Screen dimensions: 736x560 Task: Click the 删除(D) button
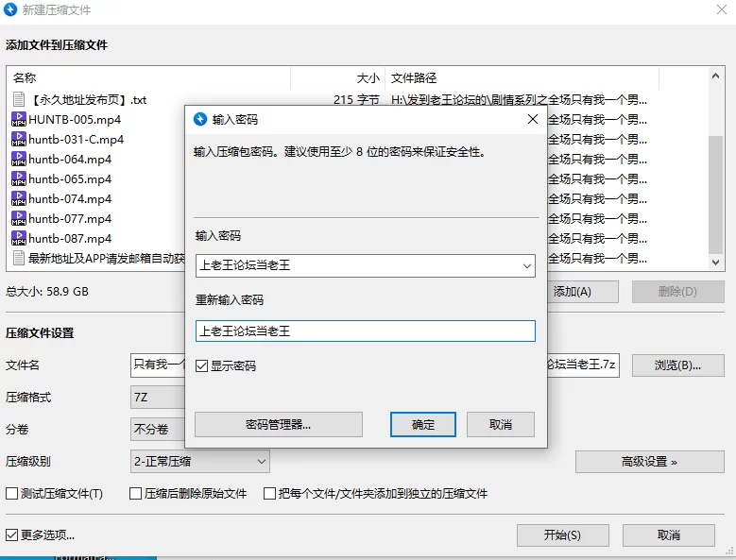click(677, 292)
